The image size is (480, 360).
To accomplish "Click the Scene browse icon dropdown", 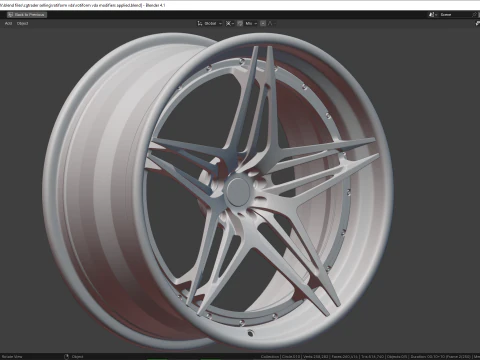I will pos(433,15).
